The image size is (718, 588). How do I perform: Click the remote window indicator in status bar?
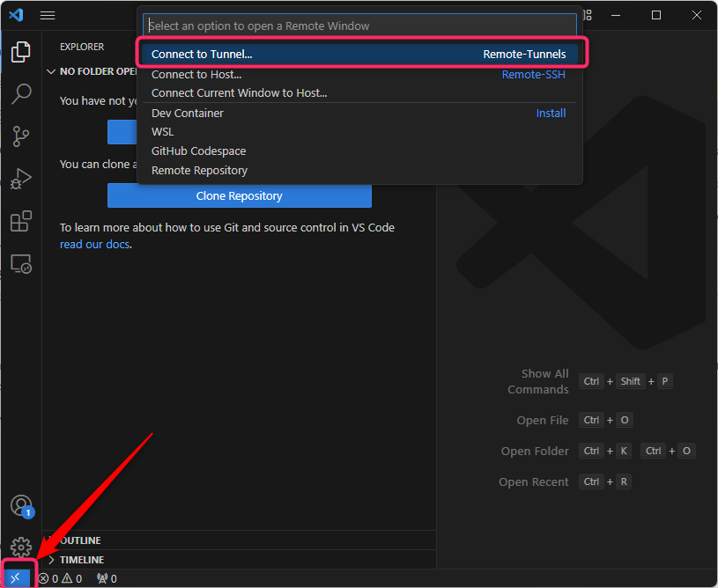pos(17,579)
